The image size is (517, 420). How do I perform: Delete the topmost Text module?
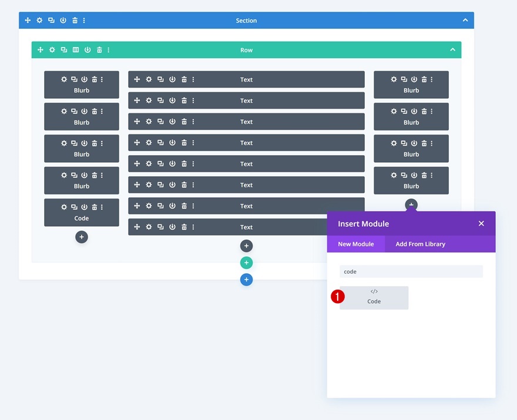tap(184, 79)
